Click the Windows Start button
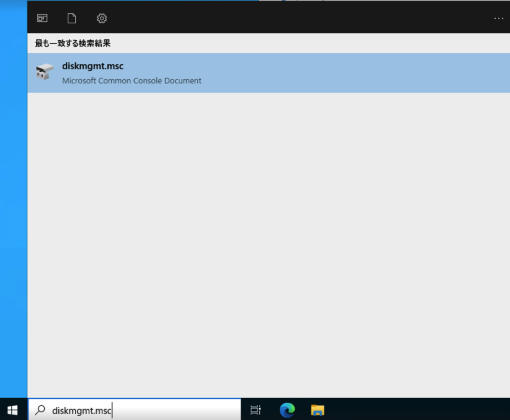Screen dimensions: 510x420 (x=12, y=410)
